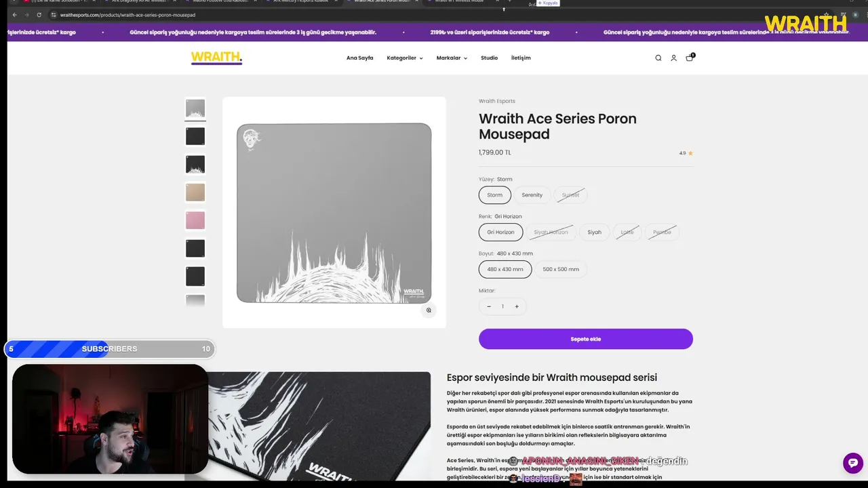Click the browser back arrow
Viewport: 868px width, 488px height.
[x=14, y=15]
